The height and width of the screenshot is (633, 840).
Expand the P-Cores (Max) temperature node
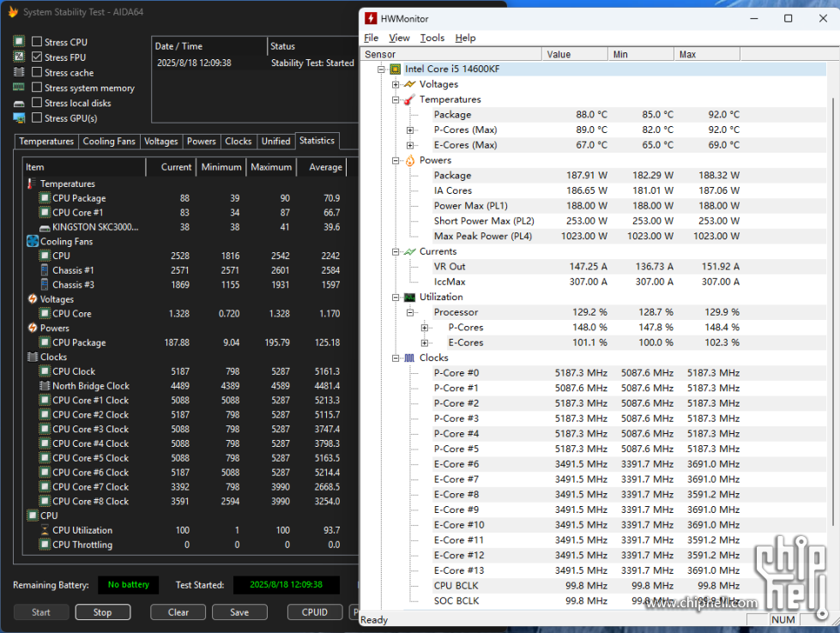coord(410,130)
